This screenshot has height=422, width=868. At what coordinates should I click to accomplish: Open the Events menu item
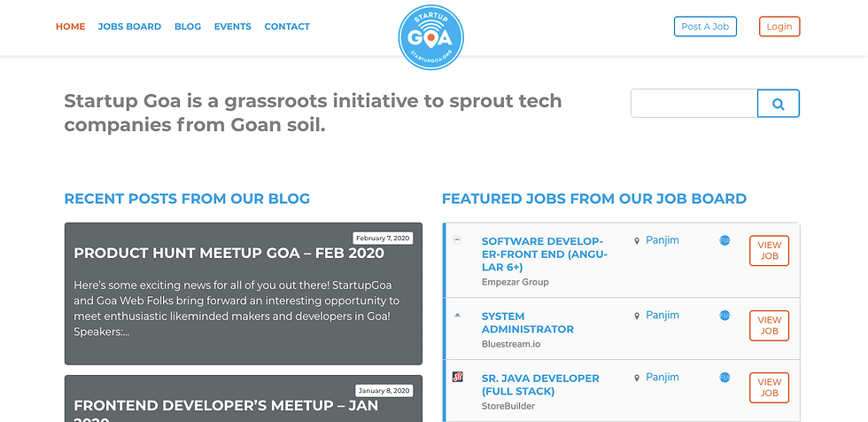click(x=233, y=27)
